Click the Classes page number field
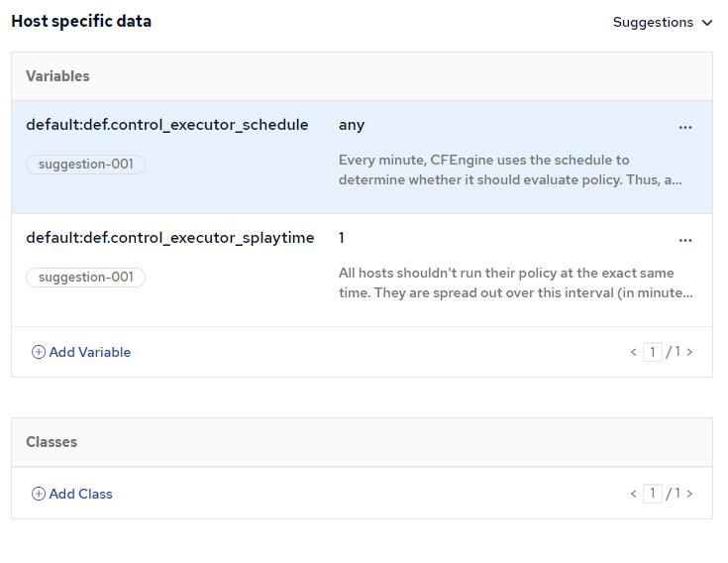This screenshot has width=728, height=563. [x=652, y=494]
